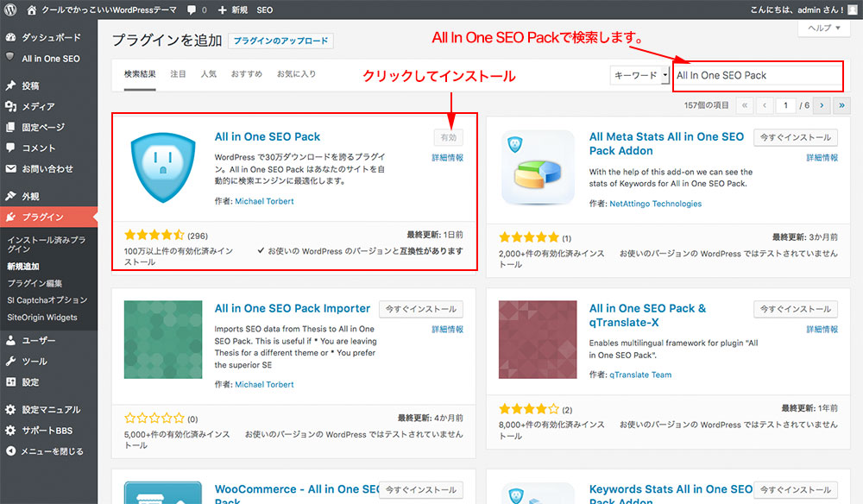Open 詳細情報 for All in One SEO Pack
863x504 pixels.
[x=447, y=158]
